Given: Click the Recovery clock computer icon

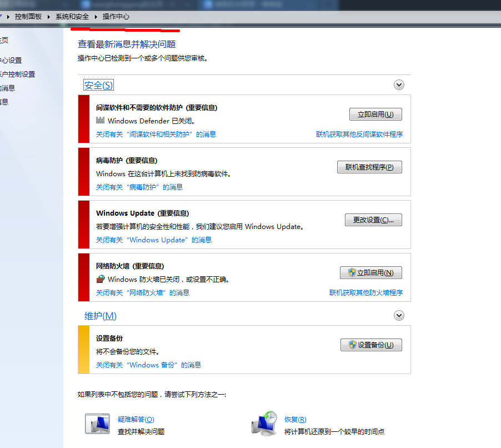Looking at the screenshot, I should point(264,424).
